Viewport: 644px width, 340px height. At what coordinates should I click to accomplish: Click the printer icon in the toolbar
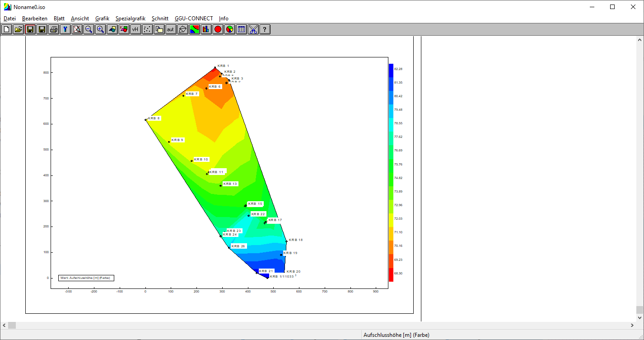click(54, 29)
